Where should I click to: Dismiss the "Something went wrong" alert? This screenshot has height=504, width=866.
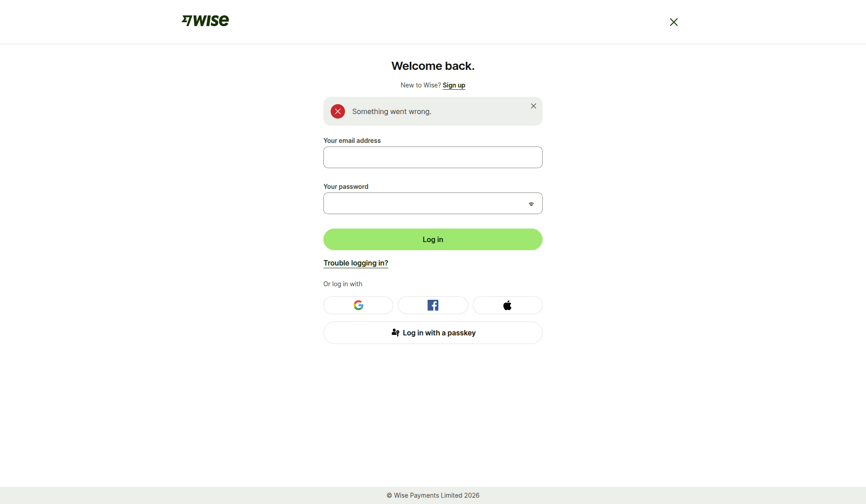click(534, 106)
